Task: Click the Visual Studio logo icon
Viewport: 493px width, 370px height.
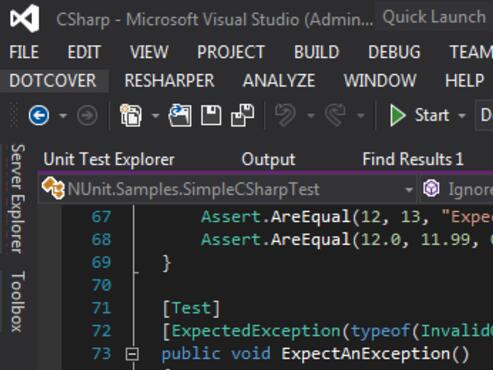Action: pos(24,18)
